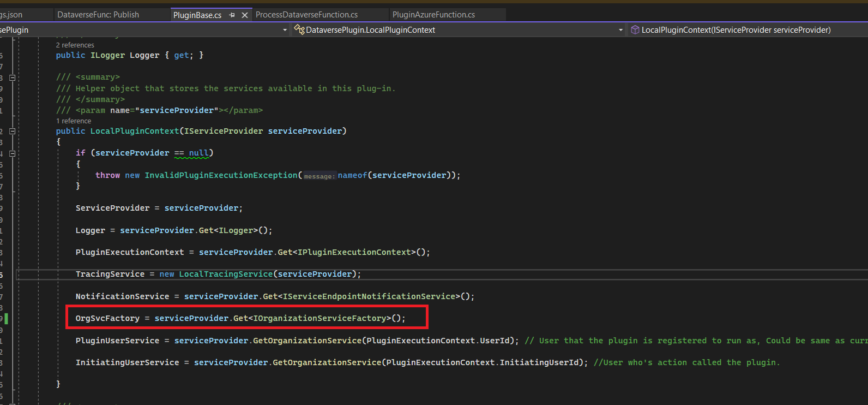This screenshot has height=405, width=868.
Task: Click the 'message:' inline parameter hint
Action: (x=319, y=176)
